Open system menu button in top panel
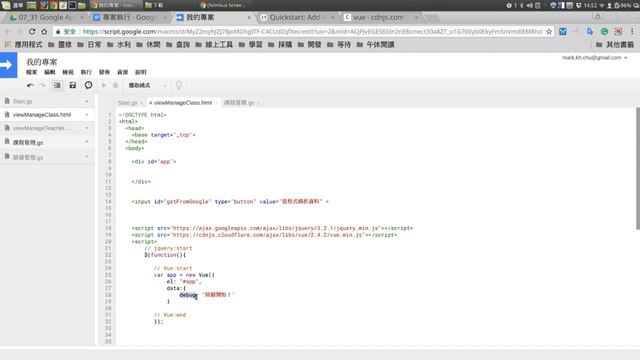Viewport: 640px width, 360px height. tap(12, 5)
